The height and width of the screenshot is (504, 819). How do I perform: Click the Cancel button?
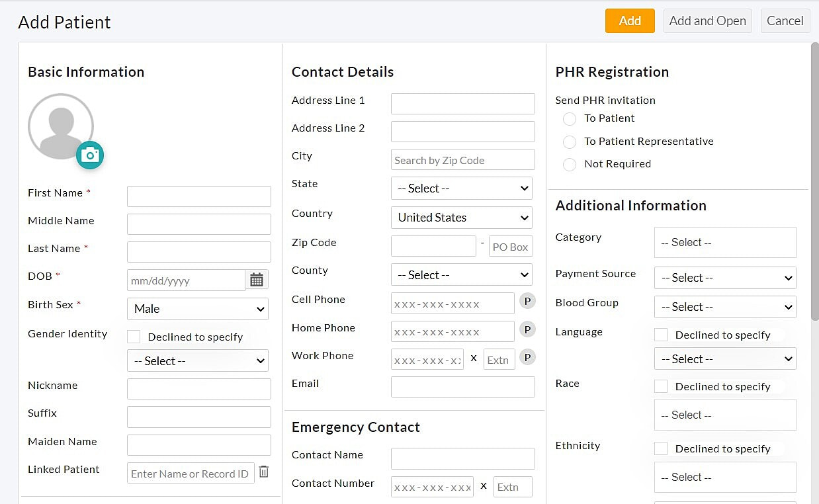click(x=785, y=21)
